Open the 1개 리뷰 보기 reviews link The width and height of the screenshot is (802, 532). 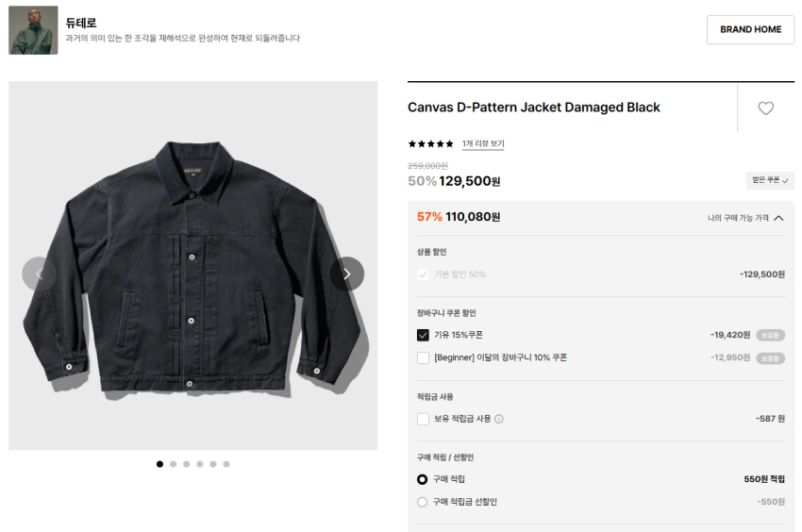point(483,144)
